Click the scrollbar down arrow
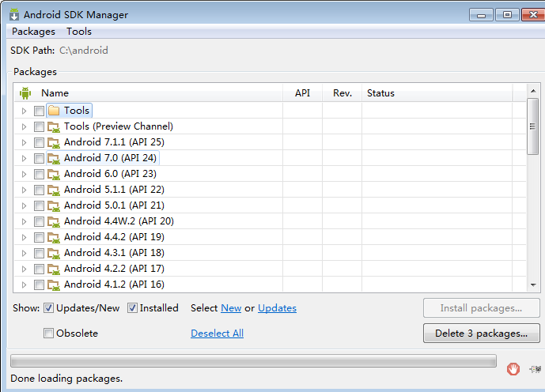545x392 pixels. pos(533,285)
